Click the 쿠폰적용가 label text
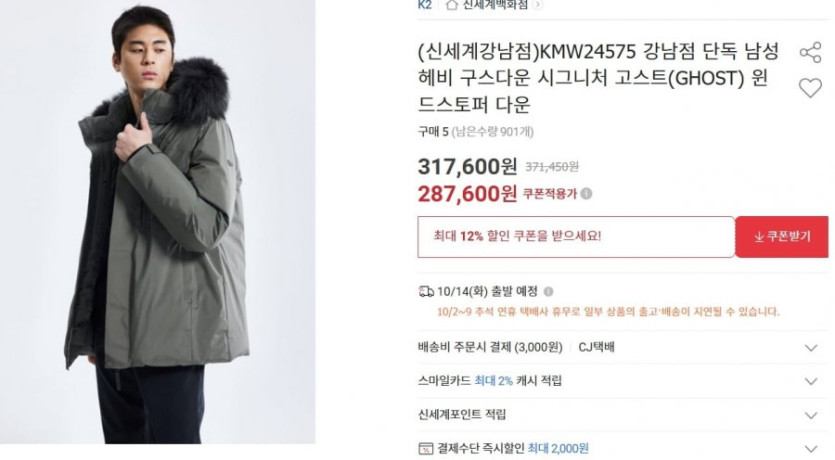This screenshot has height=460, width=835. click(x=550, y=194)
